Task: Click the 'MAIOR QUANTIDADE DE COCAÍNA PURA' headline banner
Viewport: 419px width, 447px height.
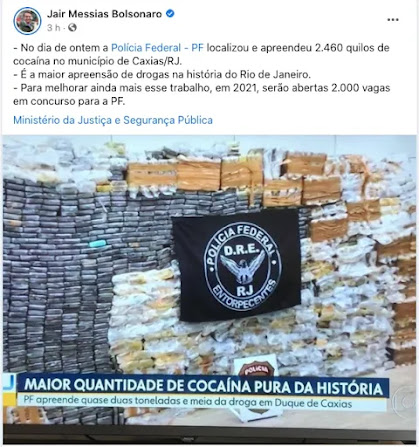Action: pos(203,388)
